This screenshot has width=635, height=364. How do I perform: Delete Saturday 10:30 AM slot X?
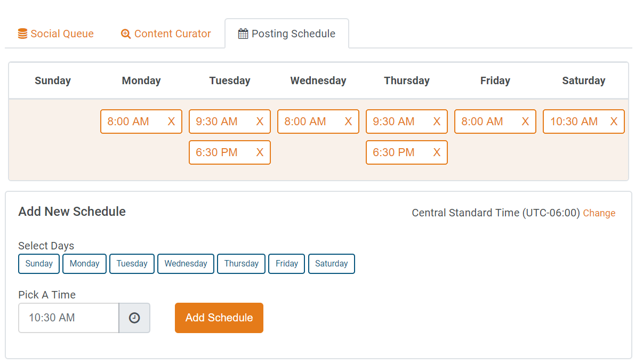point(614,122)
